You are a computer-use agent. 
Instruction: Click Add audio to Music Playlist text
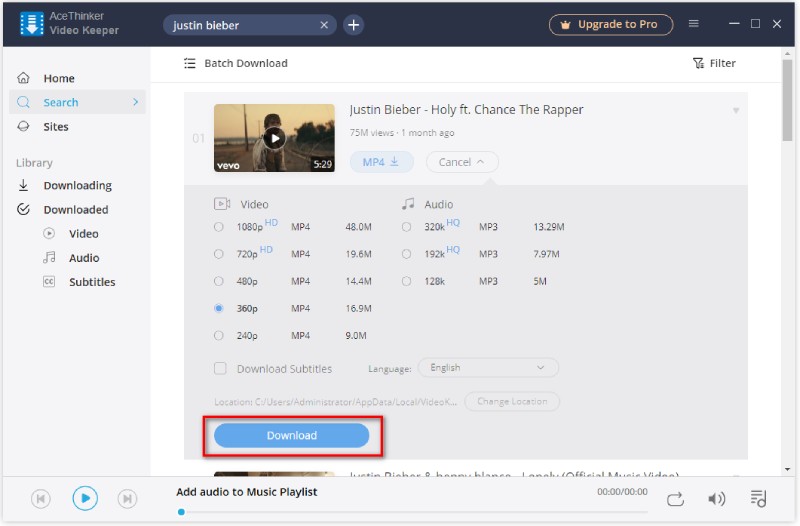[x=246, y=492]
